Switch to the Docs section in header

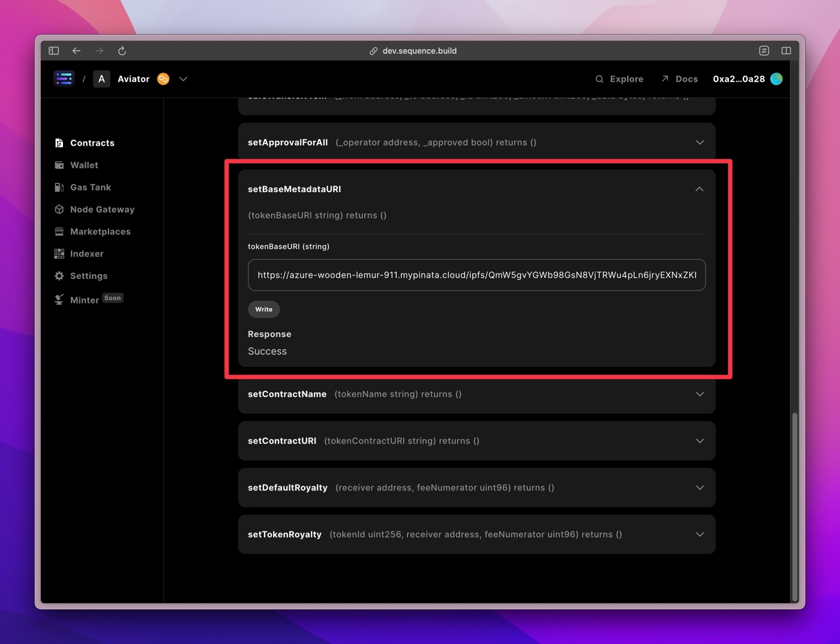pyautogui.click(x=686, y=79)
